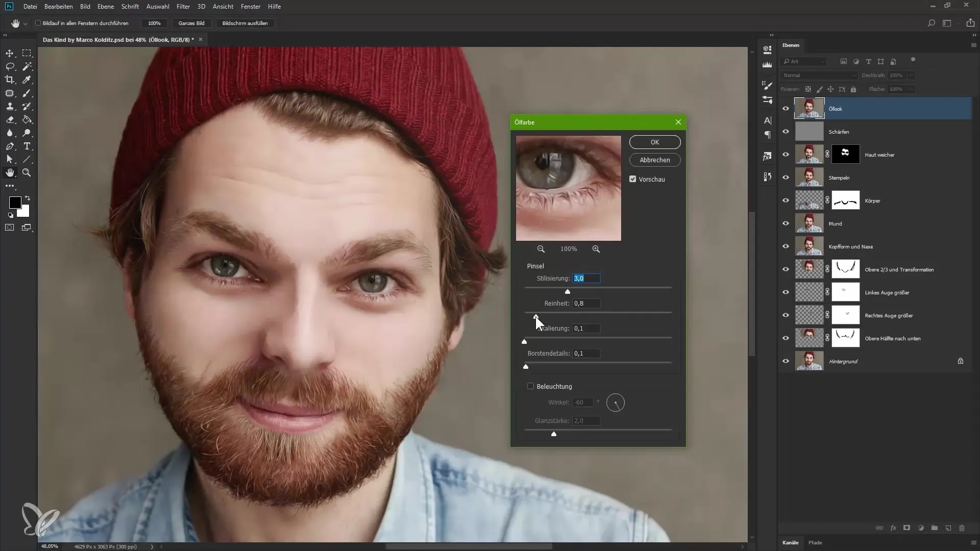
Task: Close the Ölfarbe dialog
Action: (x=678, y=122)
